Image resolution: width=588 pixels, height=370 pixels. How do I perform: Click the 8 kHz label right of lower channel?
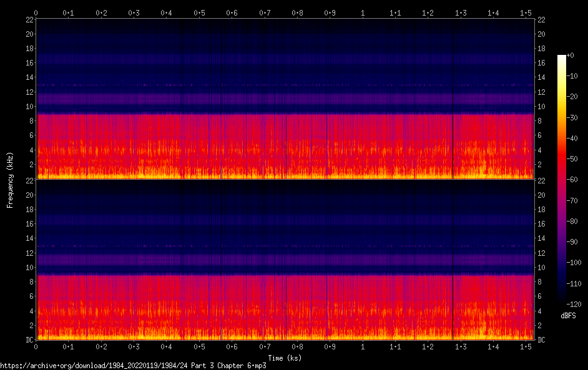tap(540, 282)
